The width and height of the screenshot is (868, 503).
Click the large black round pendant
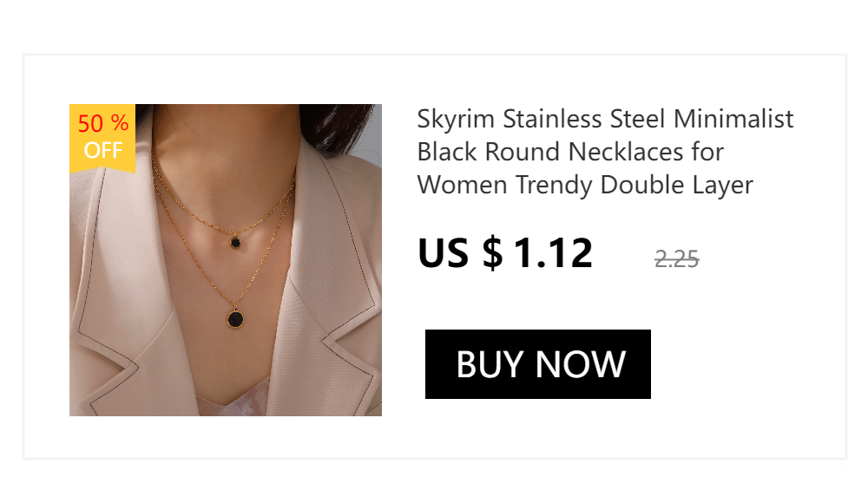235,319
